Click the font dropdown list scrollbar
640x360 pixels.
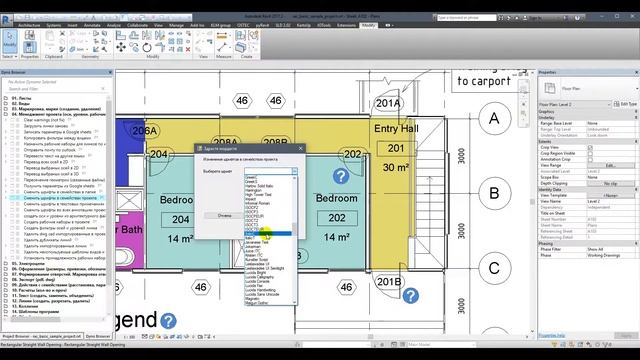(294, 240)
